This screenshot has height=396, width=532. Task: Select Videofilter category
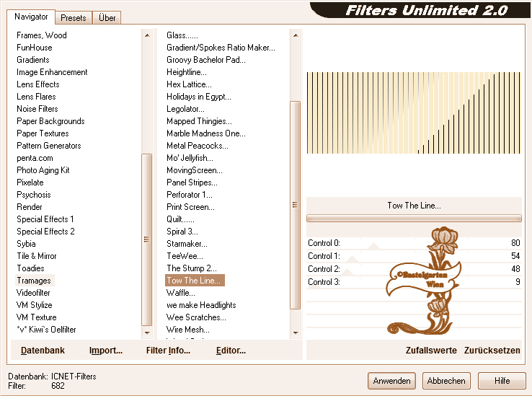[x=33, y=292]
